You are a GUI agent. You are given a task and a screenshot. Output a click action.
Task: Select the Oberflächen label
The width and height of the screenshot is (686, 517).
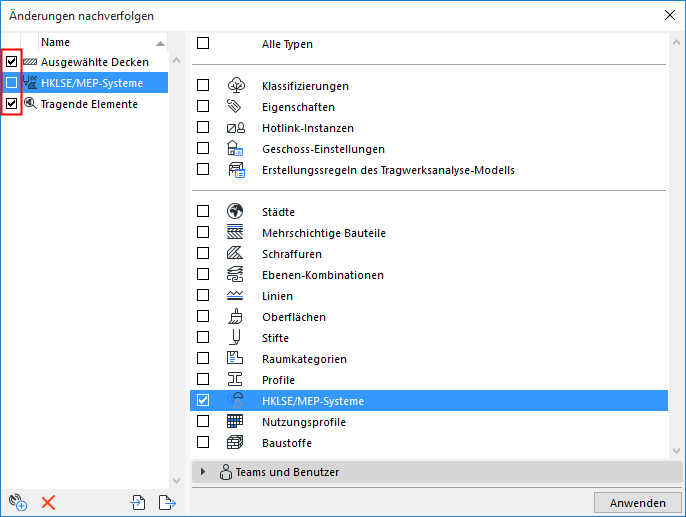click(x=294, y=317)
